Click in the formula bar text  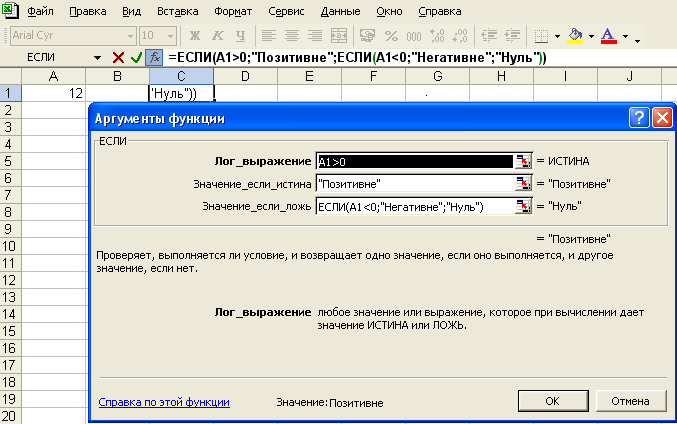(357, 57)
